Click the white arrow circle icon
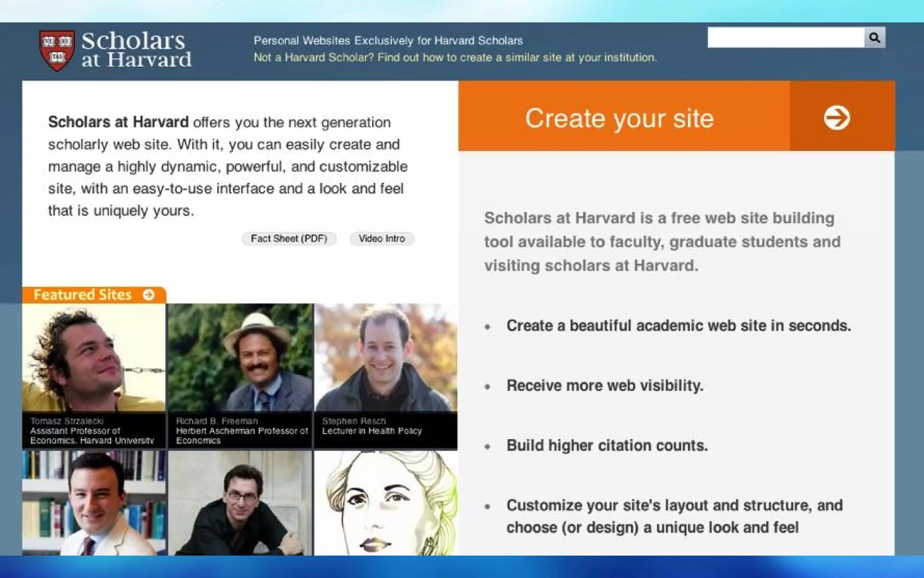924x578 pixels. 836,118
